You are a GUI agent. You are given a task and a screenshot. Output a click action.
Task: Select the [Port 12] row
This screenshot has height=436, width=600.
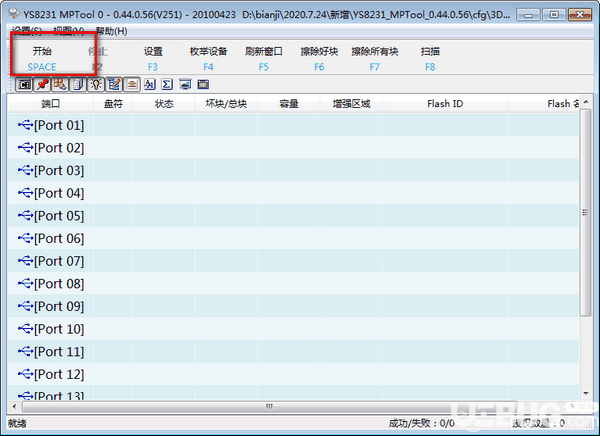pyautogui.click(x=293, y=374)
